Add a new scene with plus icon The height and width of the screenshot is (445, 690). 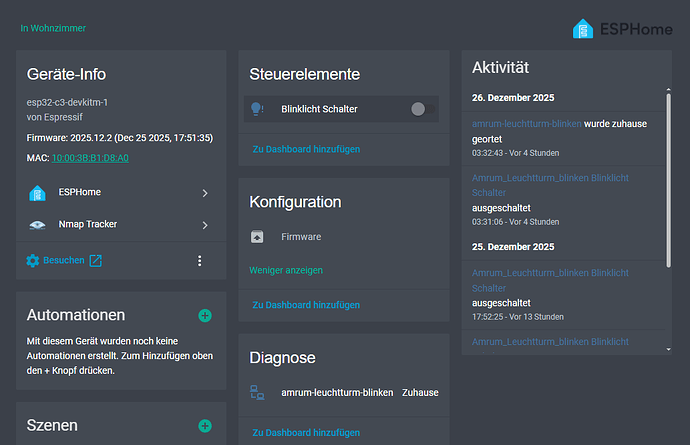(x=205, y=426)
